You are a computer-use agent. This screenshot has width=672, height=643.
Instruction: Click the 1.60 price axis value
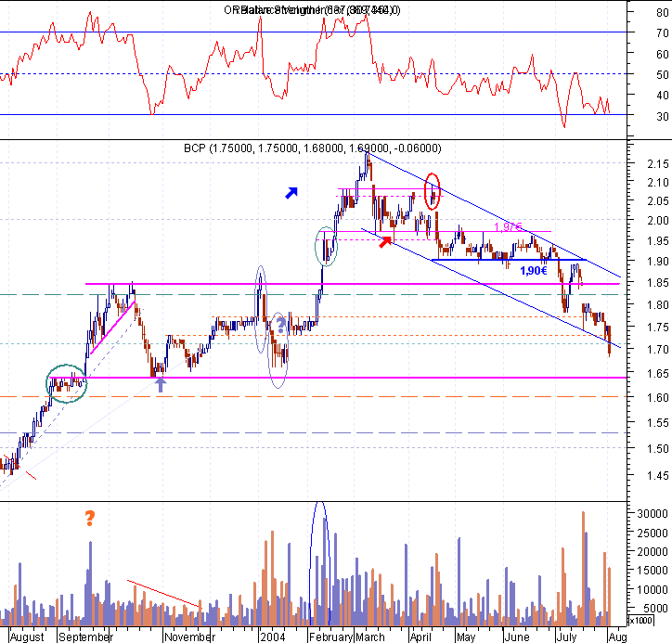[x=658, y=398]
